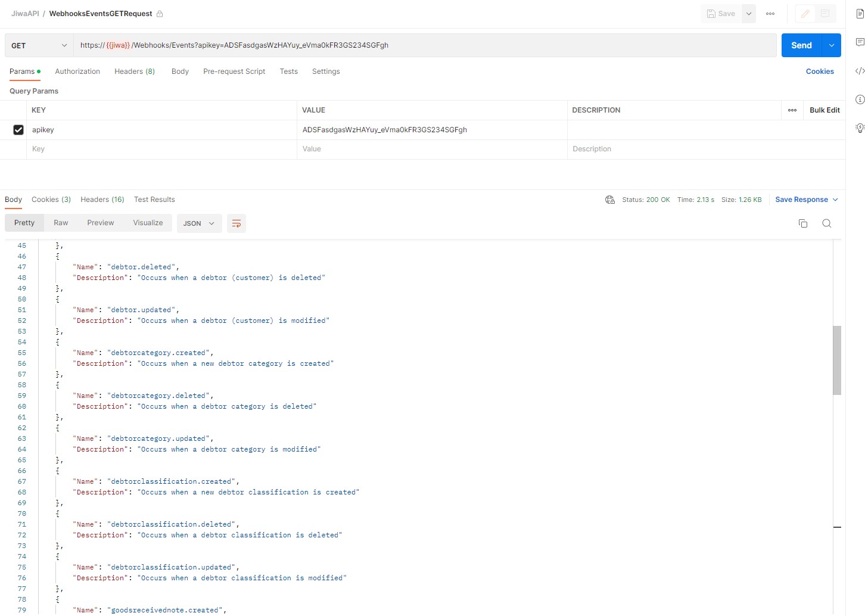
Task: Open the three-dot options next to Save
Action: tap(770, 14)
